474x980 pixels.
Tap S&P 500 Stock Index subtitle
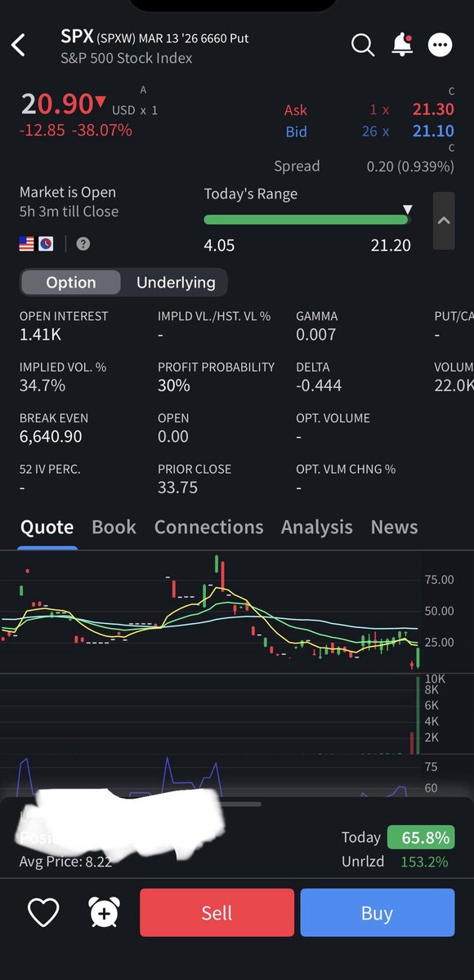[x=127, y=59]
